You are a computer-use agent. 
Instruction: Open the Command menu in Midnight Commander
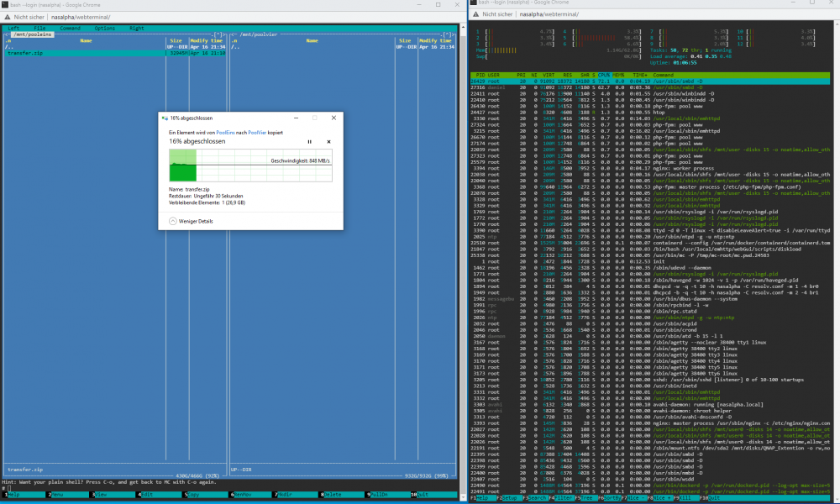71,29
